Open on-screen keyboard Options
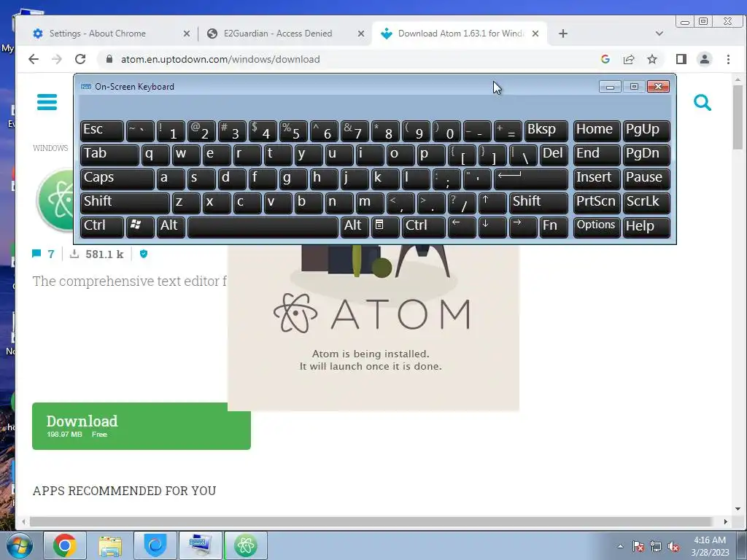Image resolution: width=747 pixels, height=560 pixels. click(x=596, y=227)
